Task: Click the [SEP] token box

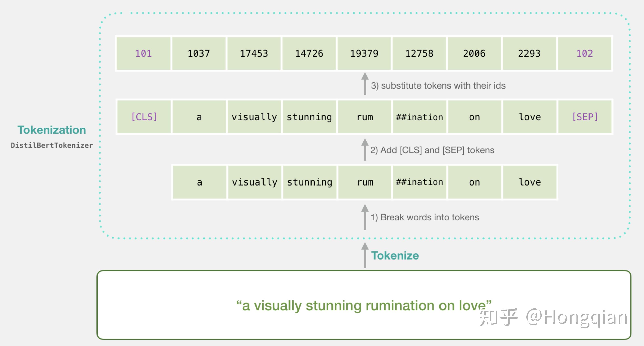Action: pyautogui.click(x=585, y=117)
